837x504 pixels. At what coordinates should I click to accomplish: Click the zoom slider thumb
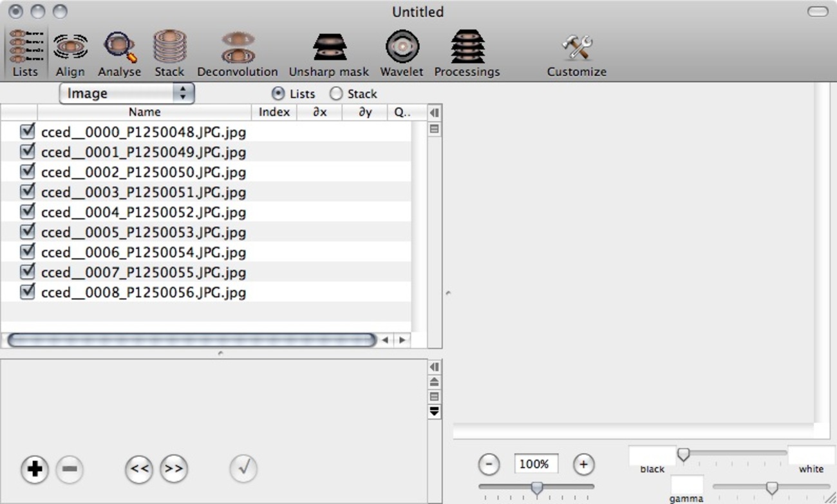tap(536, 488)
